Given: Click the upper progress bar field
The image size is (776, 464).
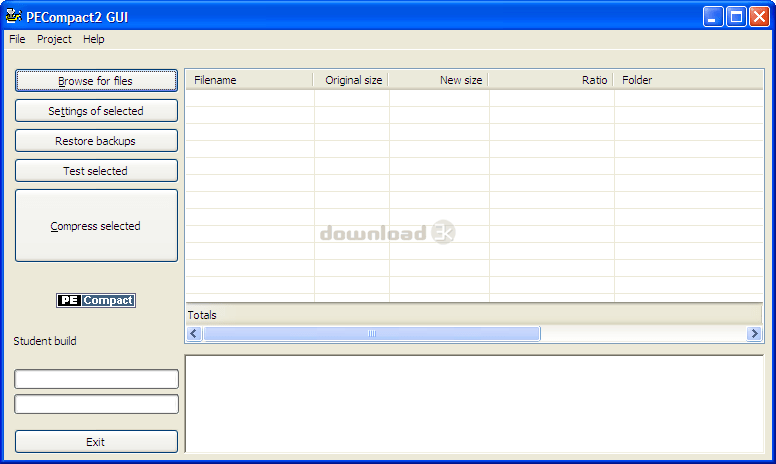Looking at the screenshot, I should 97,379.
